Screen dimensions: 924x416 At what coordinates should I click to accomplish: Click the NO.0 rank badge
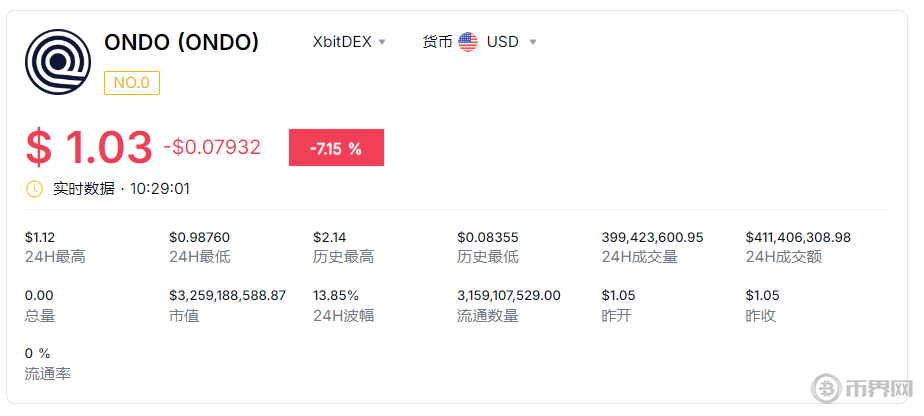[x=131, y=83]
